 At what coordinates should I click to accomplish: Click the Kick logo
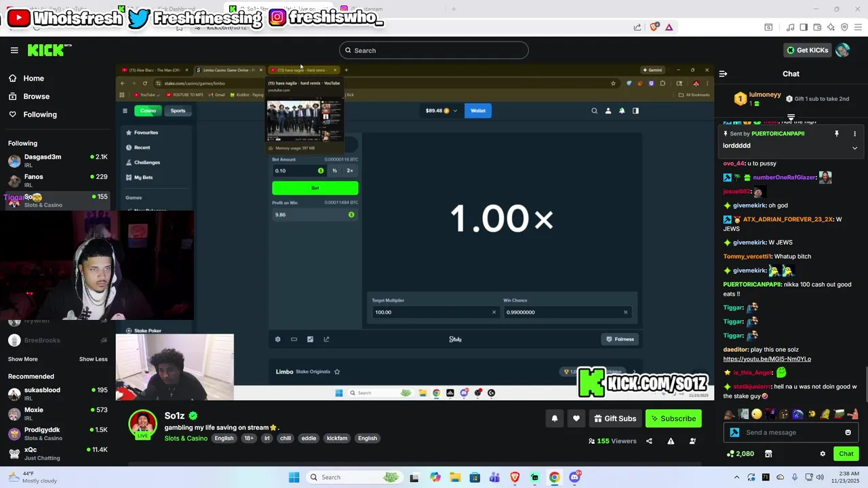pos(49,50)
